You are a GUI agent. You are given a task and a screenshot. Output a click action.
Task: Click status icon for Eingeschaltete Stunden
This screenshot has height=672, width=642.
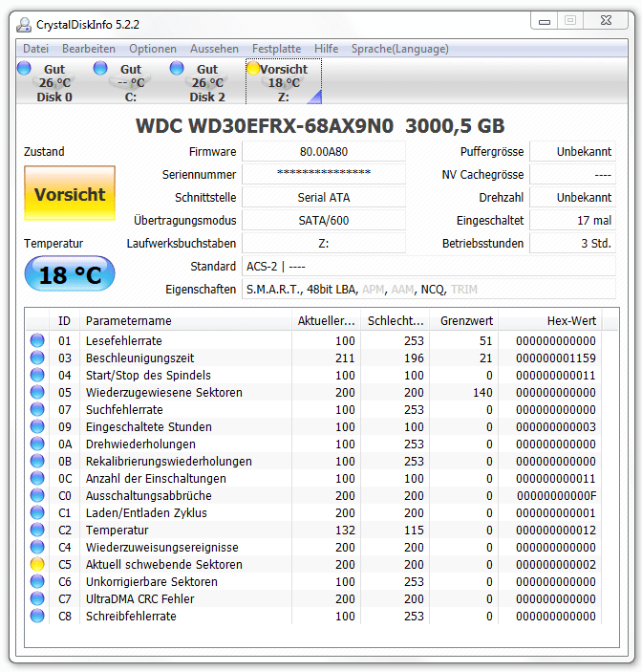[x=37, y=426]
